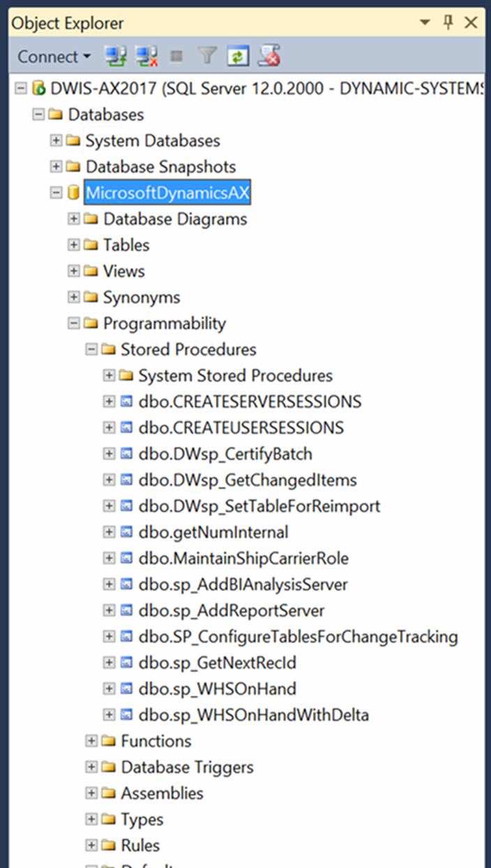Expand the Functions folder node
This screenshot has height=868, width=491.
[91, 741]
